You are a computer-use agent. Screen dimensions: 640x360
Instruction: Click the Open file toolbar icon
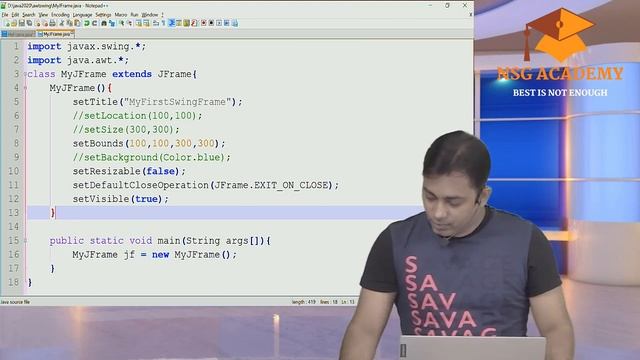pos(14,23)
